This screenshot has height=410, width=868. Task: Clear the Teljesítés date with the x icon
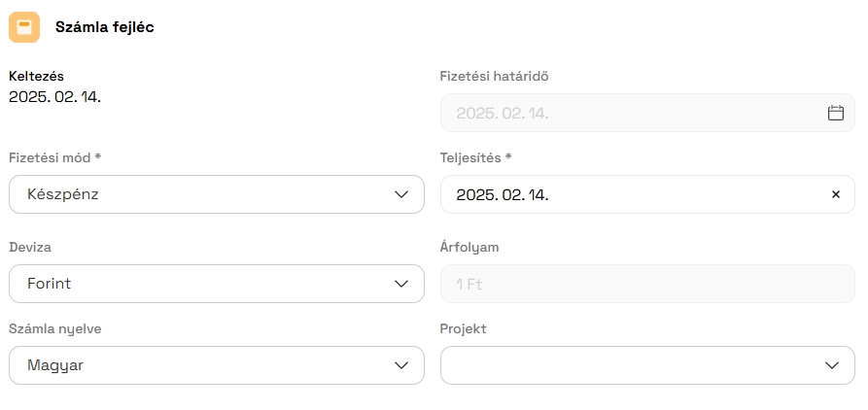836,194
